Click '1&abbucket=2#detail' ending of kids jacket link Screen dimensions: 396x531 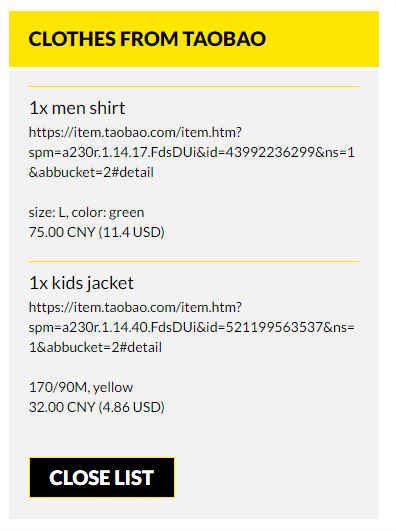pos(95,347)
